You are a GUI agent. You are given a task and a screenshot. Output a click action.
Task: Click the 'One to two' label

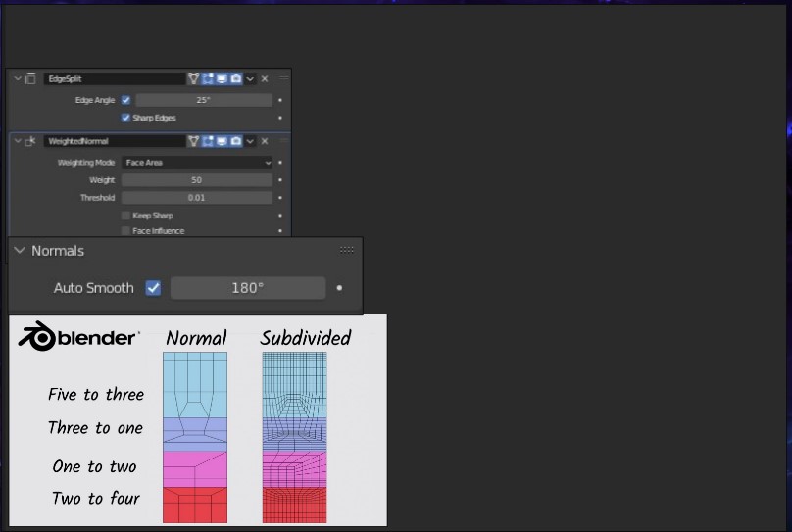click(94, 466)
